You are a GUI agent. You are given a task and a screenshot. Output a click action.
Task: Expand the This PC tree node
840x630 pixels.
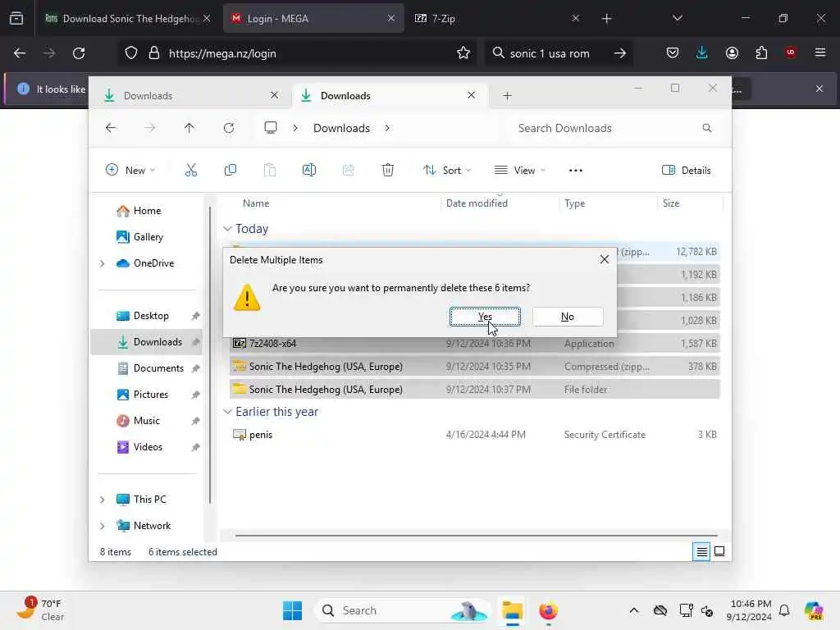point(103,500)
